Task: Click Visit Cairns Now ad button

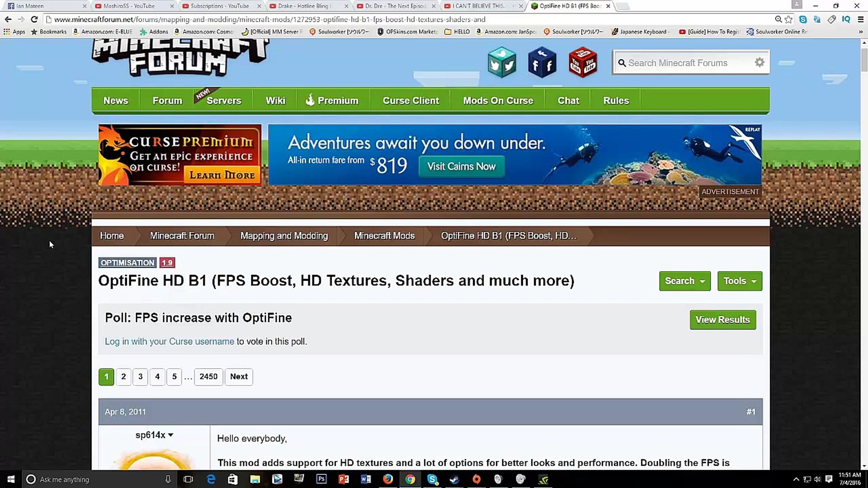Action: tap(462, 166)
